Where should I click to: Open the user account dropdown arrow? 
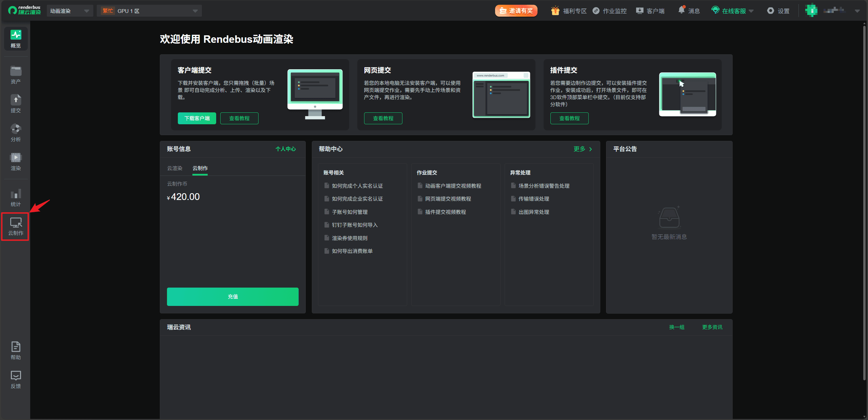(x=857, y=11)
